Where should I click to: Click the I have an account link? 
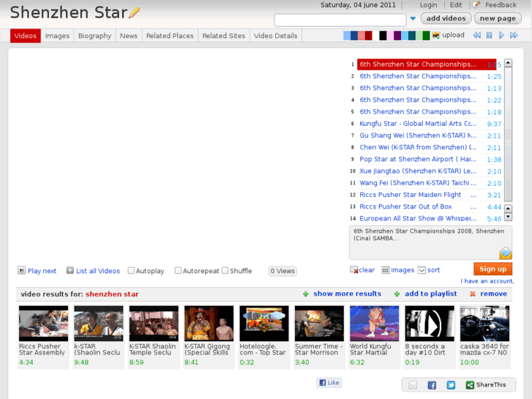tap(487, 281)
